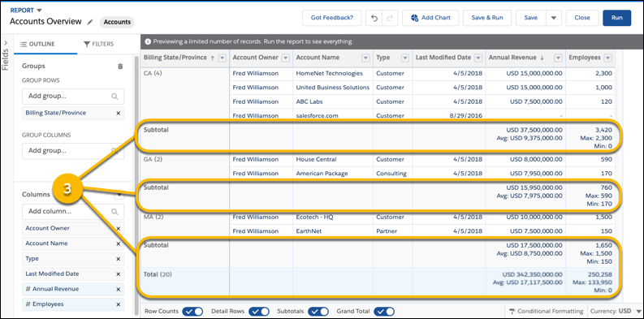Click the GA (2) group row label
This screenshot has width=644, height=319.
click(x=153, y=159)
